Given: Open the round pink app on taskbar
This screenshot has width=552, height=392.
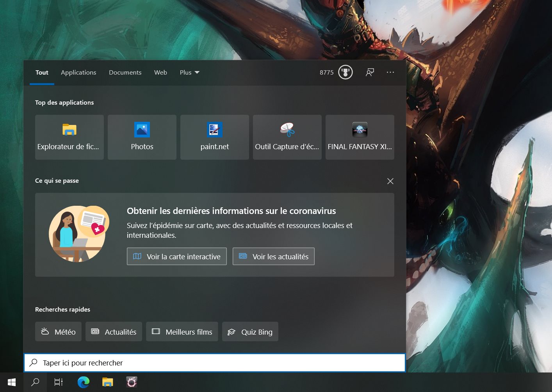Looking at the screenshot, I should point(132,382).
